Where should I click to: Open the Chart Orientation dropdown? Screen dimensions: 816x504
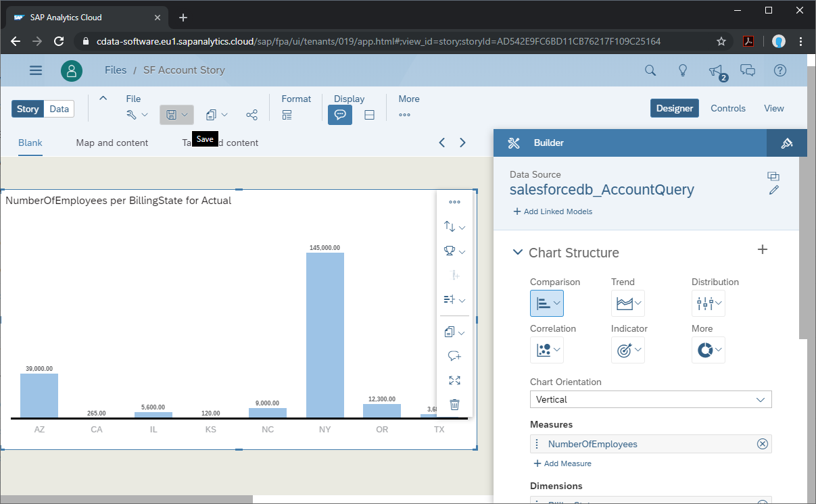coord(650,399)
